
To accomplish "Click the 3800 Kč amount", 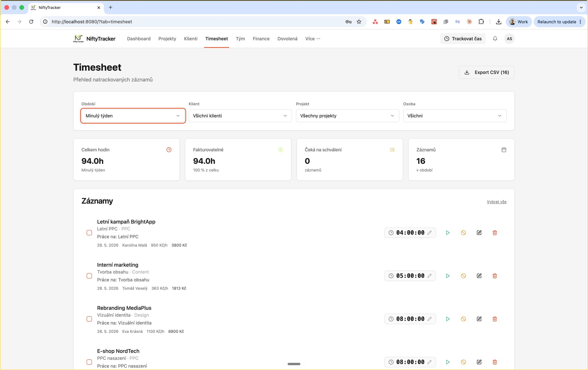I will pos(179,245).
